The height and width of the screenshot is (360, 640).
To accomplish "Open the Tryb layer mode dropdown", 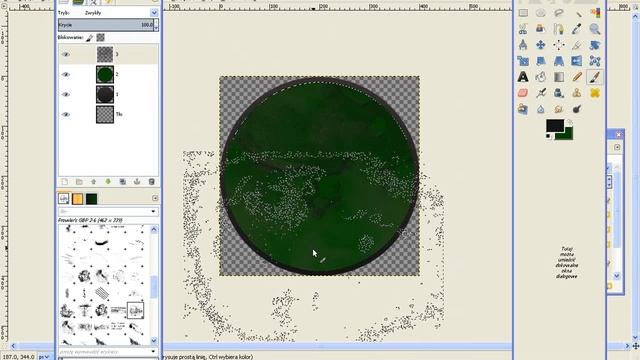I will pos(154,13).
